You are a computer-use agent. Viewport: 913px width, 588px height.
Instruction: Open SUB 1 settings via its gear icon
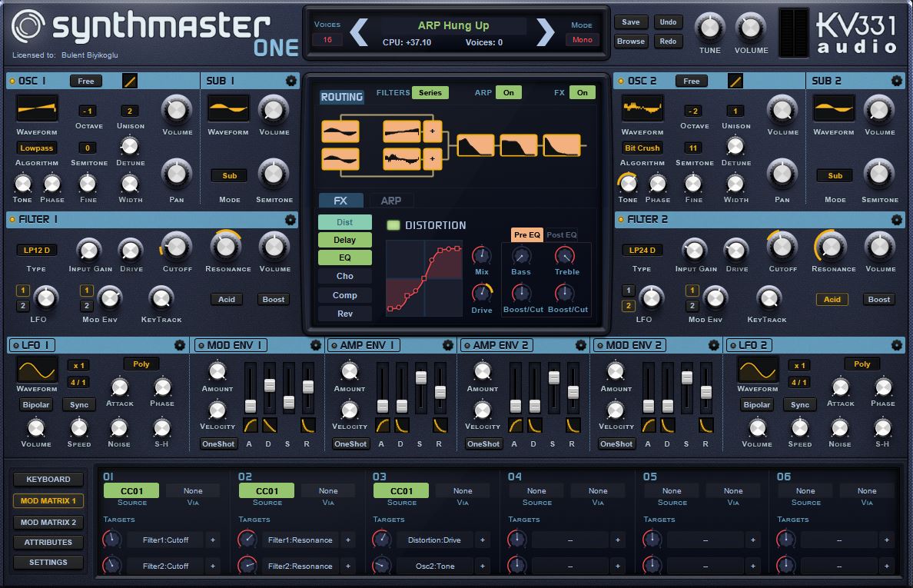pyautogui.click(x=290, y=81)
